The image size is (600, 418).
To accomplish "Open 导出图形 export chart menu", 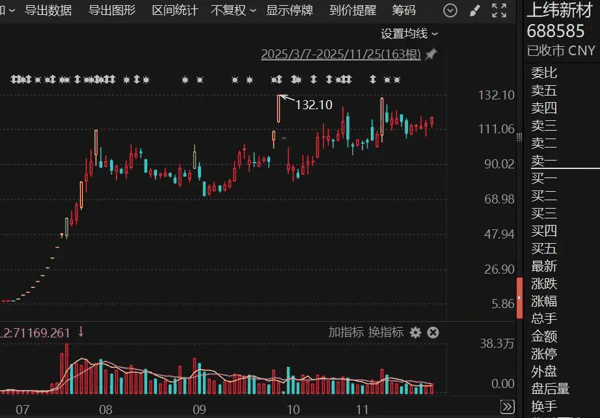I will 112,11.
